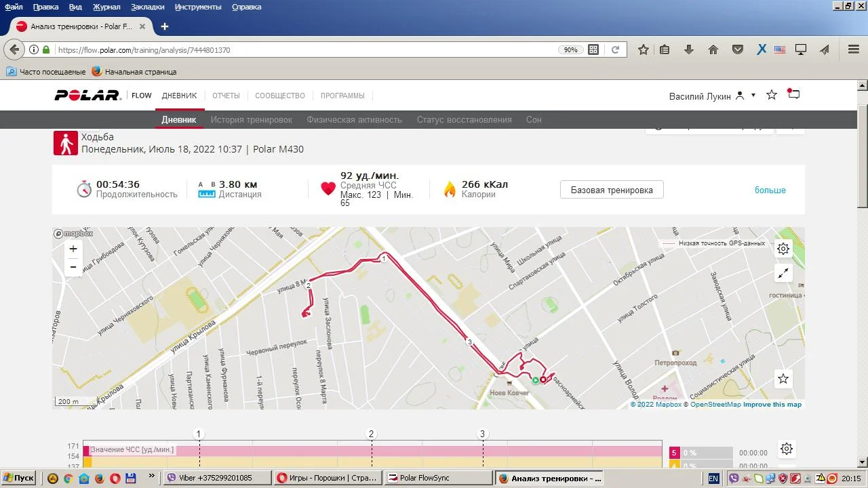This screenshot has width=868, height=488.
Task: Zoom out on the map
Action: [73, 267]
